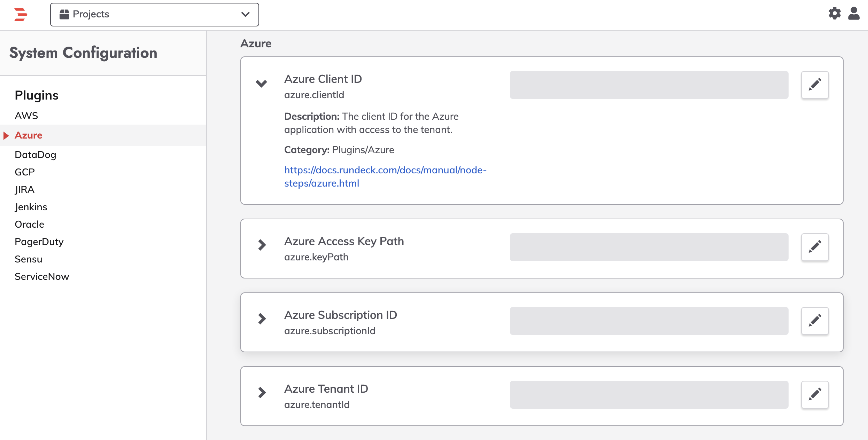
Task: Select ServiceNow in the sidebar
Action: tap(42, 276)
